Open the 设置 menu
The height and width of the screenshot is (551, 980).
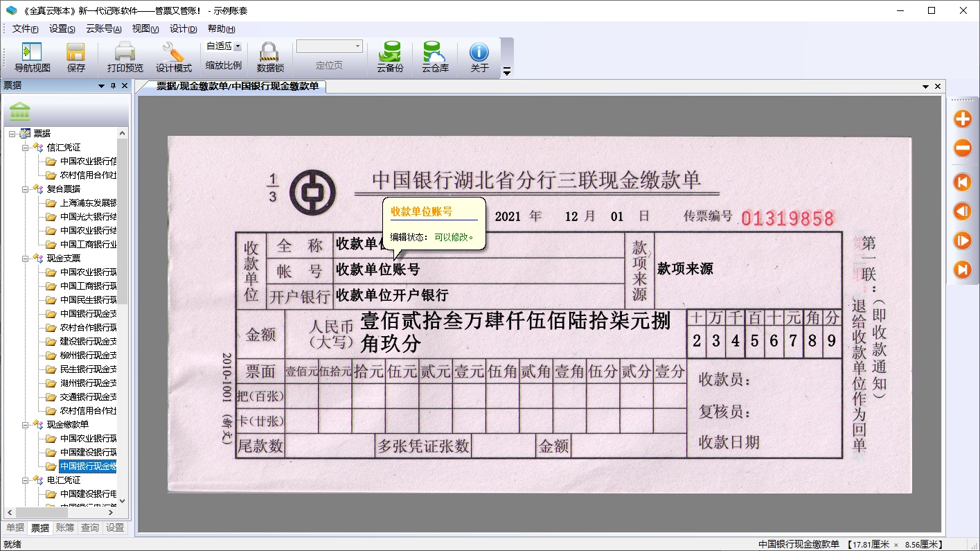pos(62,28)
